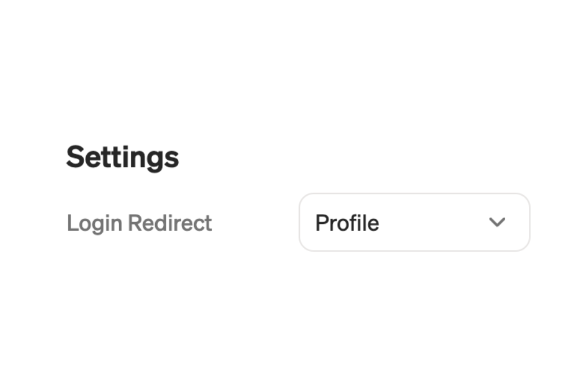Click the Settings title text
Image resolution: width=588 pixels, height=390 pixels.
click(x=123, y=157)
